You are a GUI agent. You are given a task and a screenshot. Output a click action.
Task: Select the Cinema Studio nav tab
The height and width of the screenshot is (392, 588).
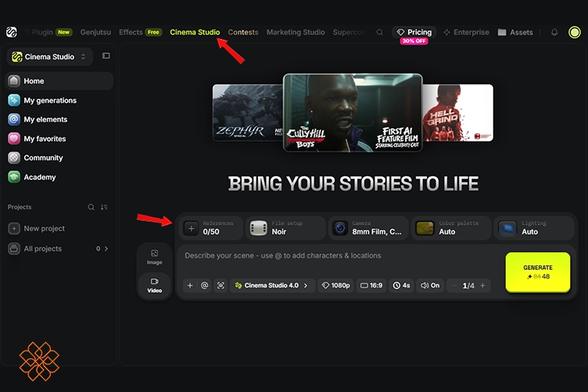pyautogui.click(x=195, y=32)
